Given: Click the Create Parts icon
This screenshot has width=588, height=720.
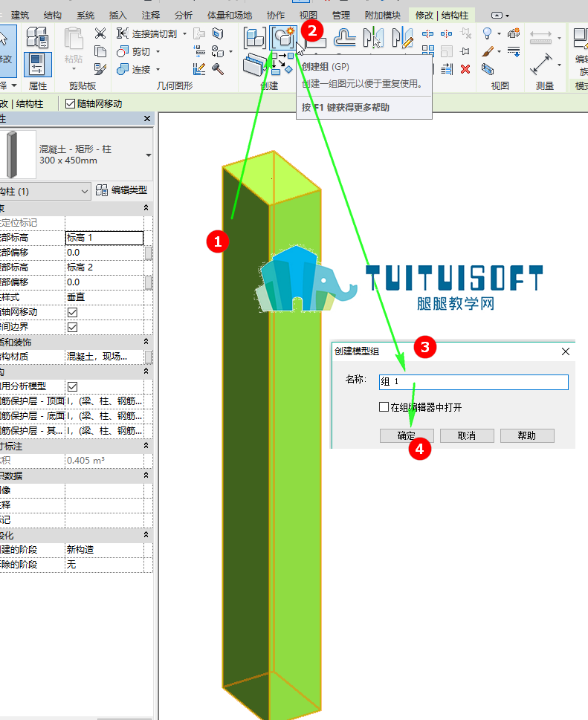Looking at the screenshot, I should [x=253, y=65].
